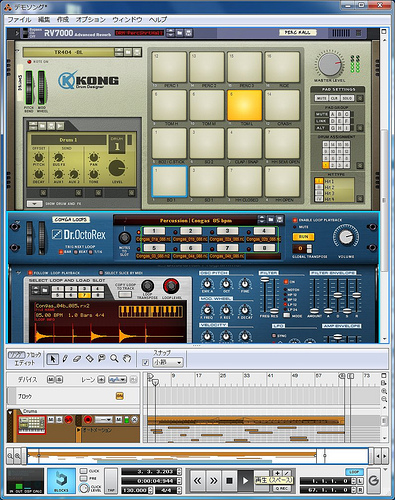The image size is (395, 500).
Task: Toggle Follow Loop Playback on Dr. OctoRex
Action: pyautogui.click(x=30, y=273)
